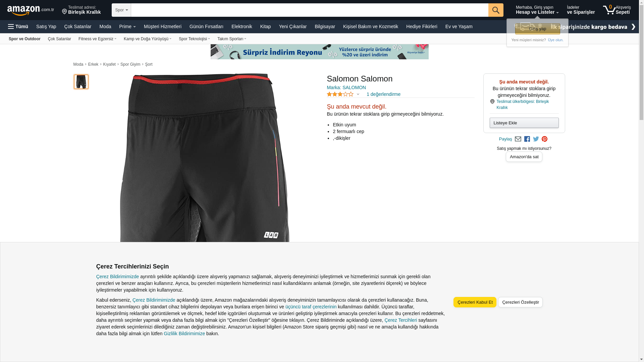The height and width of the screenshot is (362, 644).
Task: Expand the Spor Teknolojisi dropdown
Action: coord(194,39)
